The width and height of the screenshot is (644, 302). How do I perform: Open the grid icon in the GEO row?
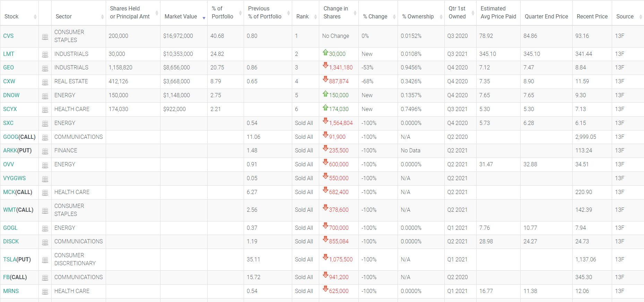click(45, 68)
